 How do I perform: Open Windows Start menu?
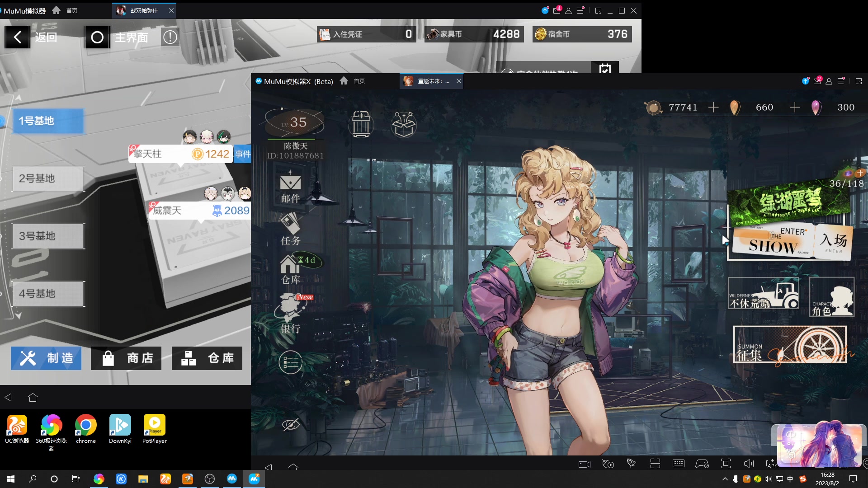(x=11, y=479)
